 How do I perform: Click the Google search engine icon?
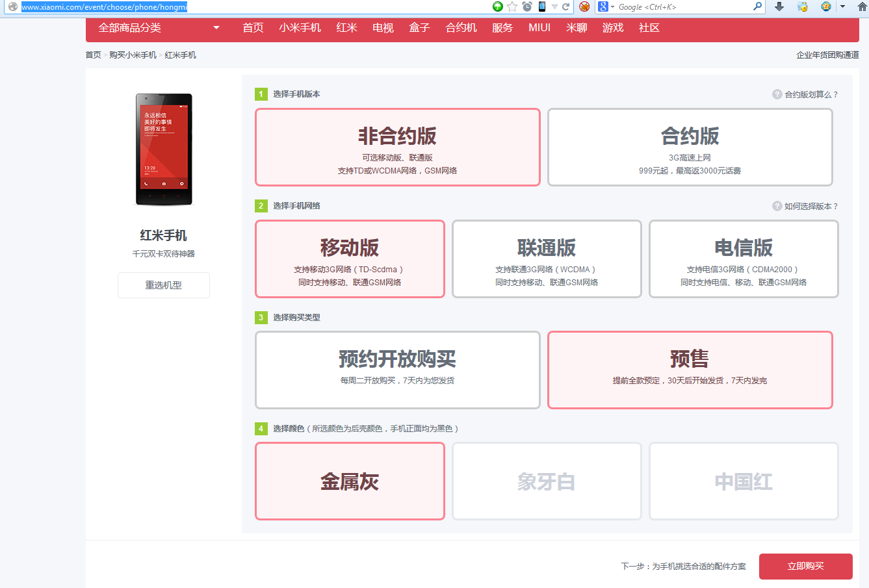(603, 6)
